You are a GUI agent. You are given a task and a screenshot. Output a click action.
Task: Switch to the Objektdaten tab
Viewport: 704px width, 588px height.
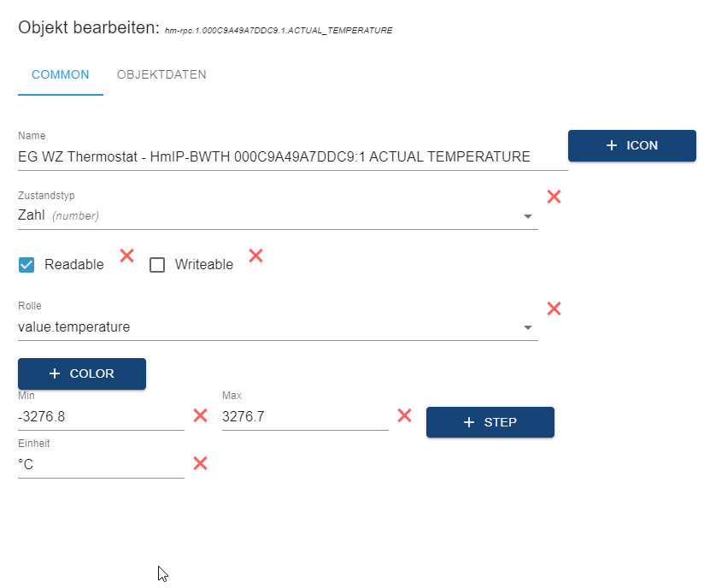click(x=161, y=74)
